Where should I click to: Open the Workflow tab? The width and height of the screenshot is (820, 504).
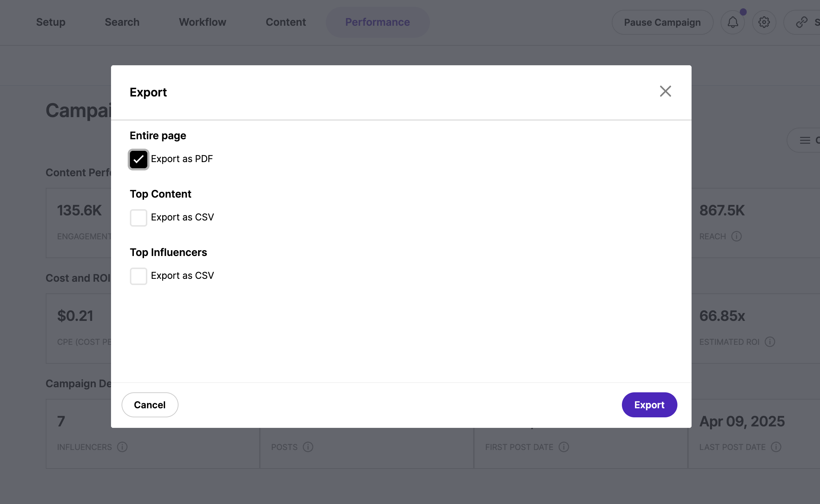point(202,22)
